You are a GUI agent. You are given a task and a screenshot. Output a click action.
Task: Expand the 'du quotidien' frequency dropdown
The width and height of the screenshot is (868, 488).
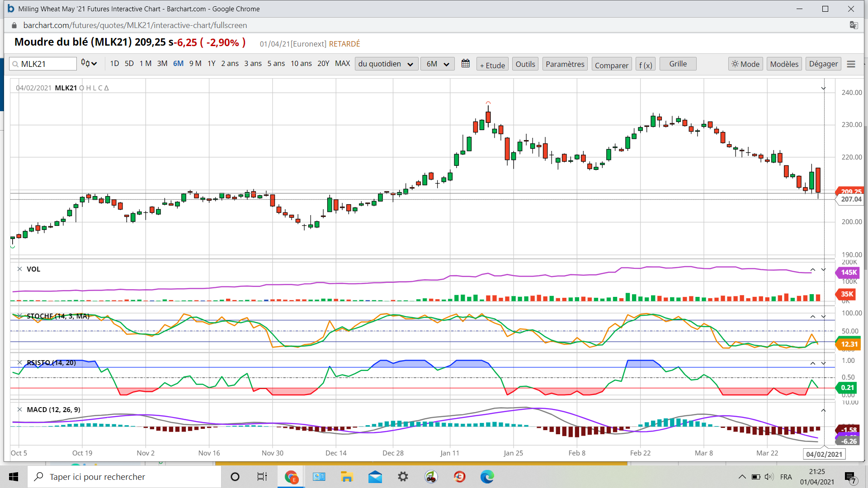386,64
